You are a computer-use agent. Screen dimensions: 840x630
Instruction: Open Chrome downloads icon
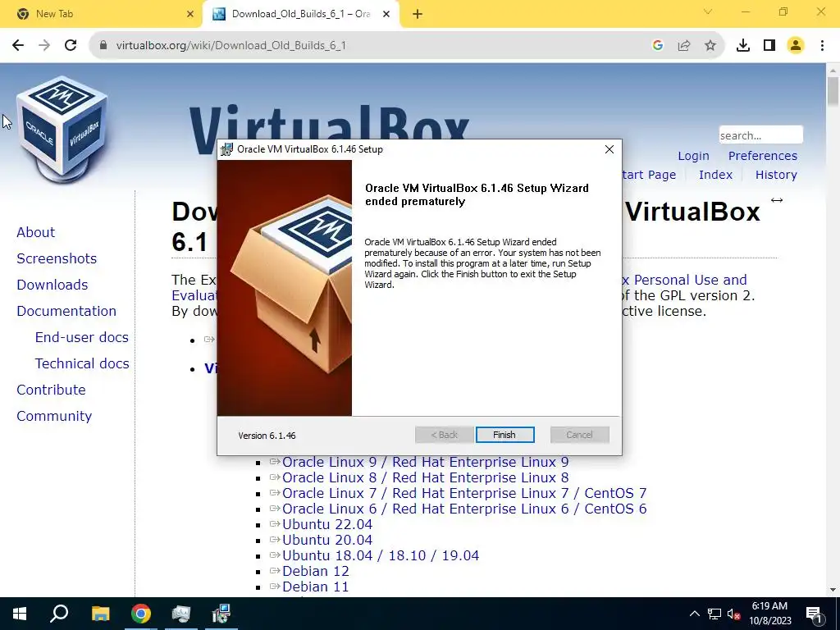pyautogui.click(x=743, y=46)
